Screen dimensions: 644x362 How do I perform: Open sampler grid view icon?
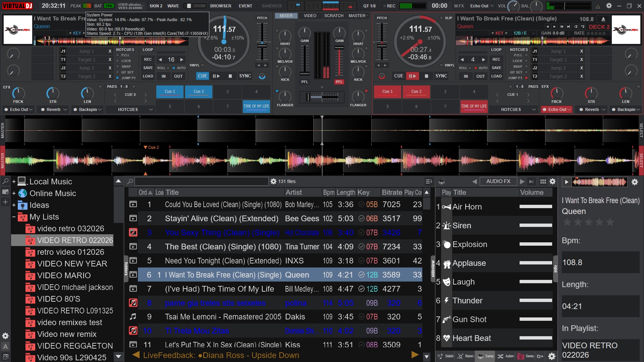pyautogui.click(x=543, y=181)
